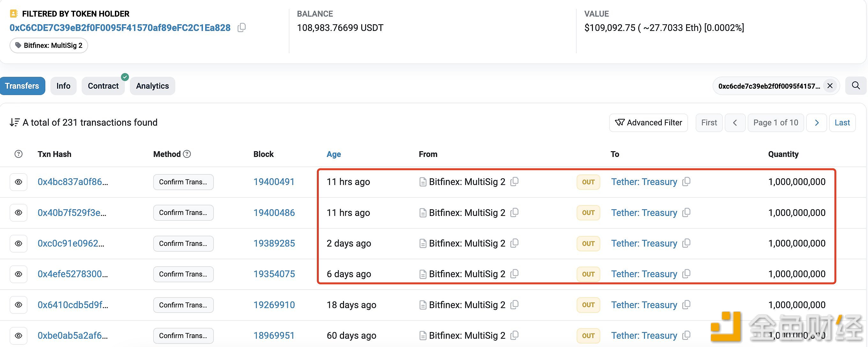Copy From address in 11 hrs ago first row
868x347 pixels.
(x=514, y=181)
